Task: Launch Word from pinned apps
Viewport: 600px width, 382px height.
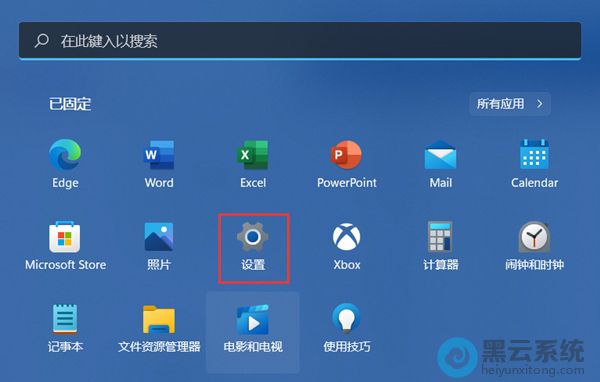Action: (x=159, y=155)
